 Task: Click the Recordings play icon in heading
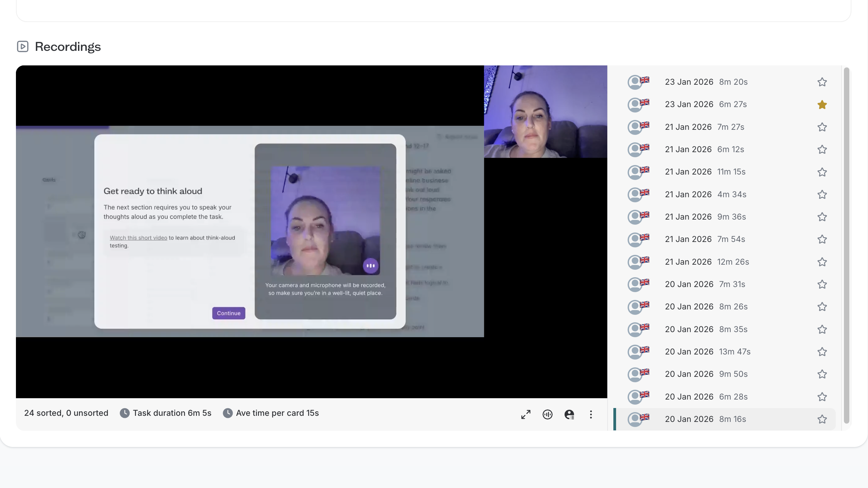tap(23, 46)
